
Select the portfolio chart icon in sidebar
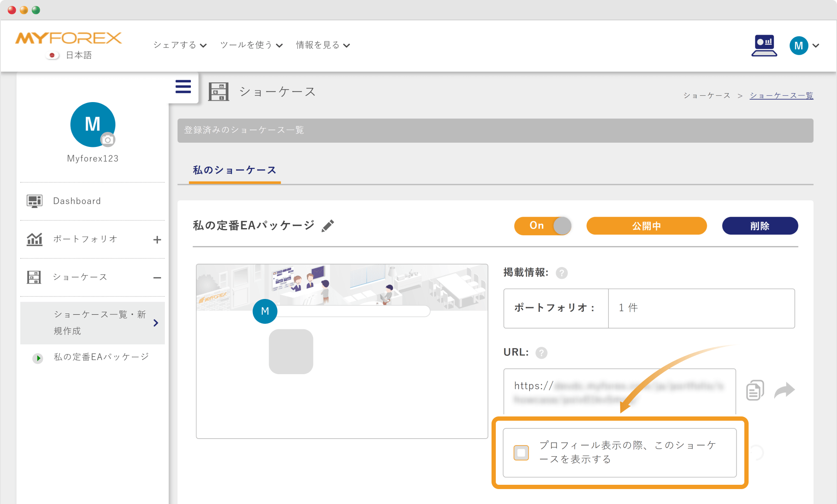coord(35,239)
